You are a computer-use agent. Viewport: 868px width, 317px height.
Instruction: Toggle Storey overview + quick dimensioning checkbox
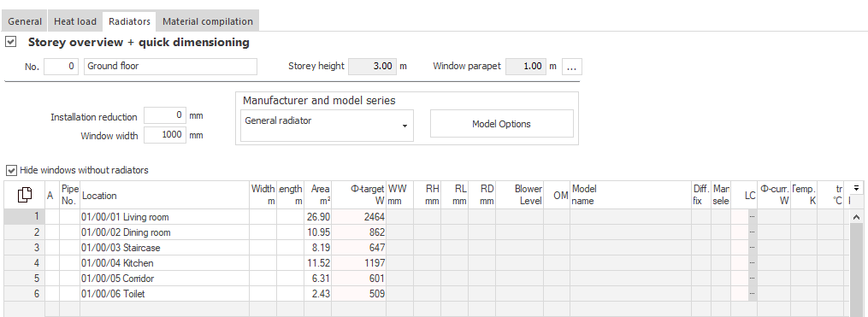pyautogui.click(x=10, y=42)
